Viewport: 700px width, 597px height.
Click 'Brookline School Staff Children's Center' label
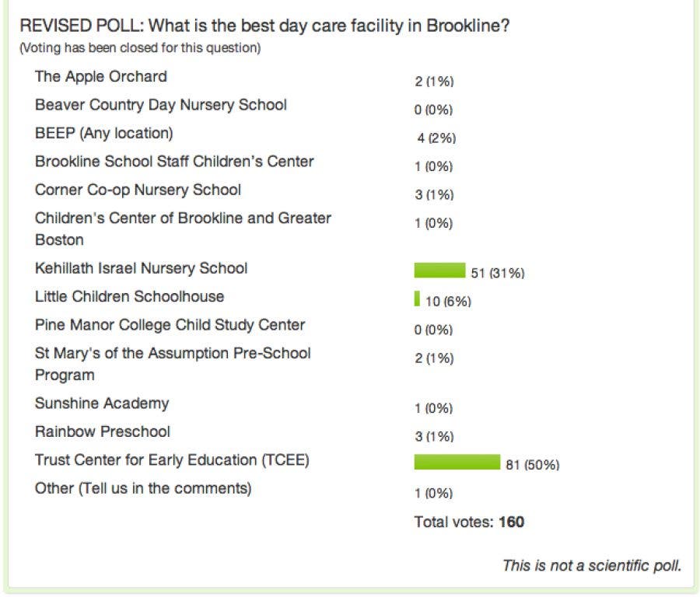coord(174,162)
